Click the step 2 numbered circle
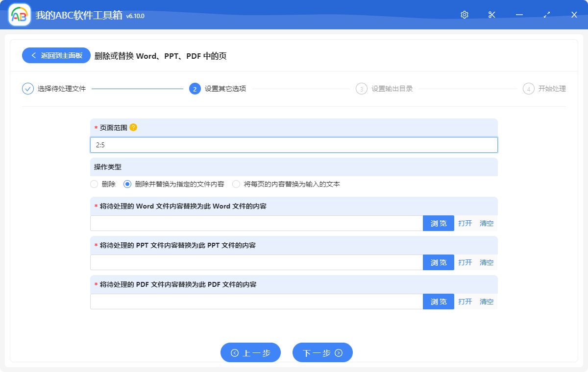588x372 pixels. [x=195, y=89]
